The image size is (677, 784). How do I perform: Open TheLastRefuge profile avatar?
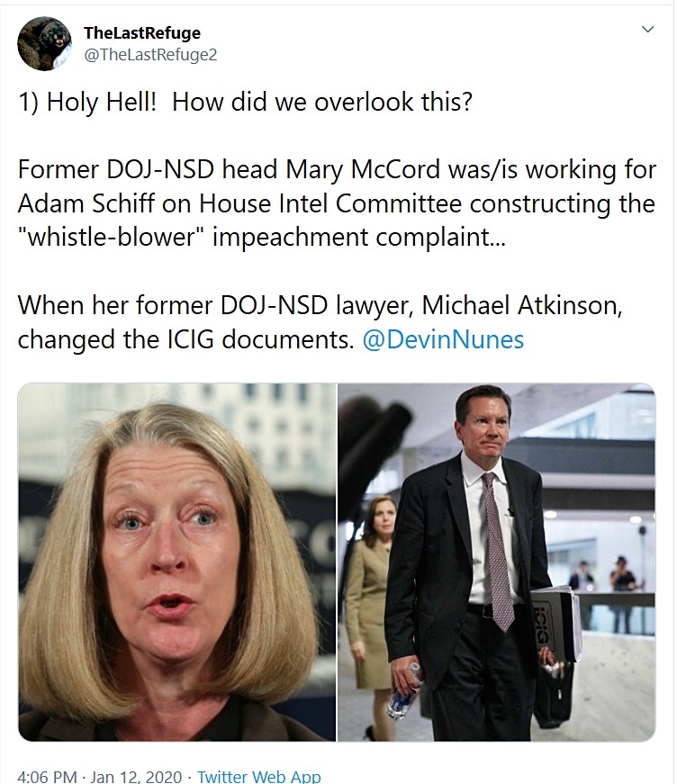tap(44, 44)
